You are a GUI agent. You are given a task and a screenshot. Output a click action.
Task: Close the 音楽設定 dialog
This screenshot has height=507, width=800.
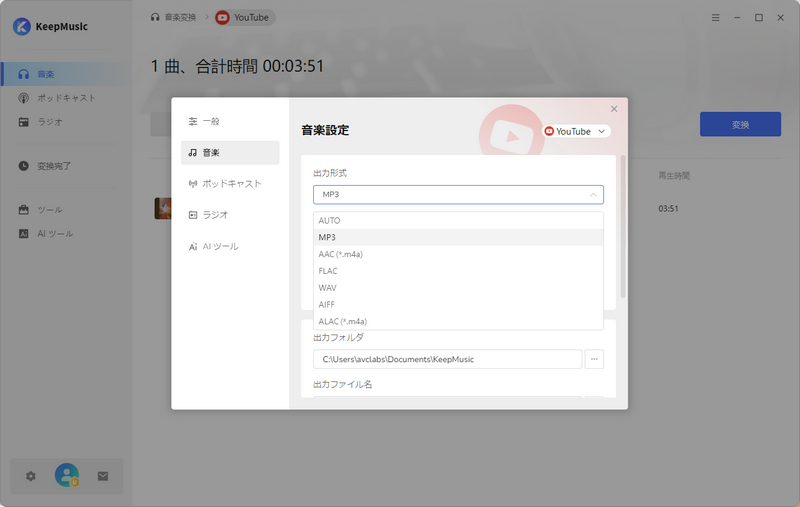(614, 109)
